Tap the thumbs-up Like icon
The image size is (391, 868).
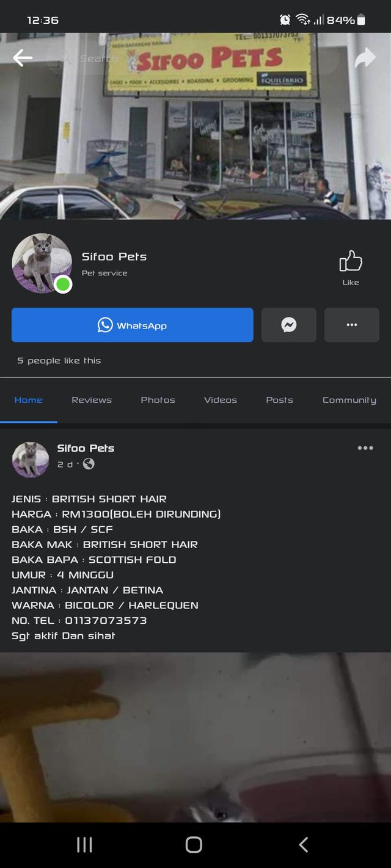pyautogui.click(x=350, y=261)
